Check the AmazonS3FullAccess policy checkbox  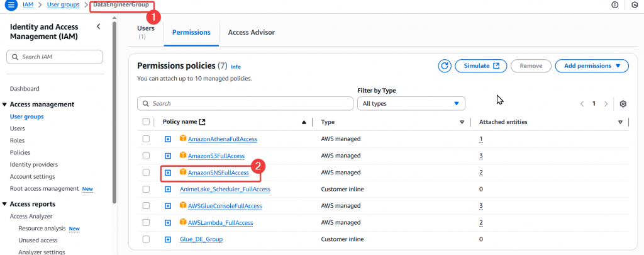click(146, 156)
